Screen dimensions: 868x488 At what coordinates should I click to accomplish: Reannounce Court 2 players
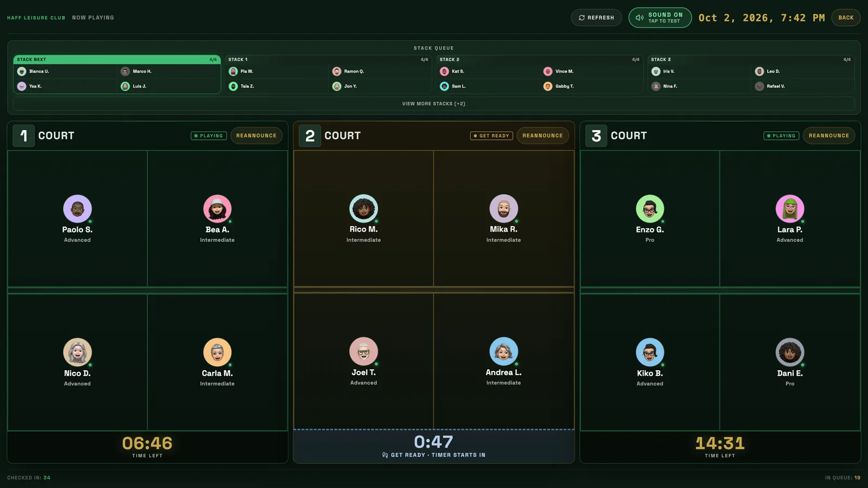(x=542, y=136)
